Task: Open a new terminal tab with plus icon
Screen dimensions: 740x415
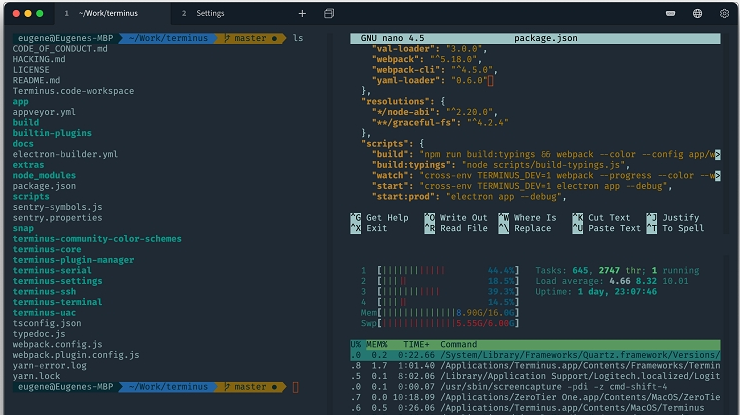Action: pyautogui.click(x=302, y=14)
